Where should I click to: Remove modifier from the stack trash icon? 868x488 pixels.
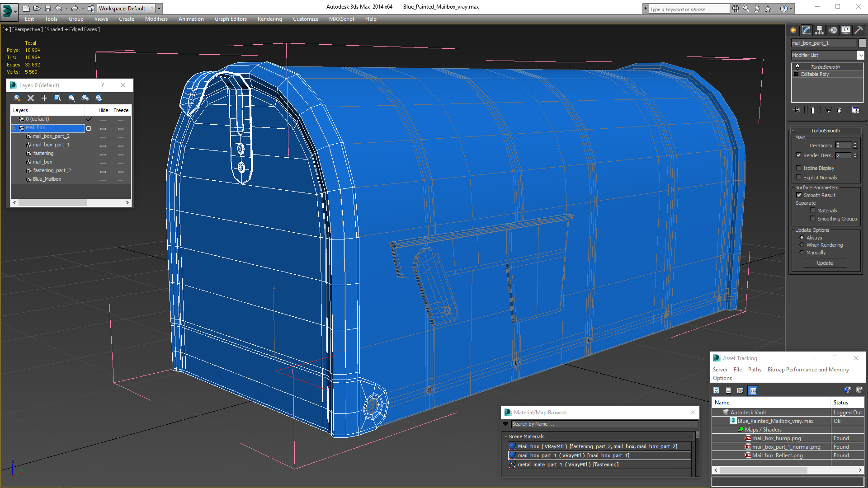click(x=840, y=110)
